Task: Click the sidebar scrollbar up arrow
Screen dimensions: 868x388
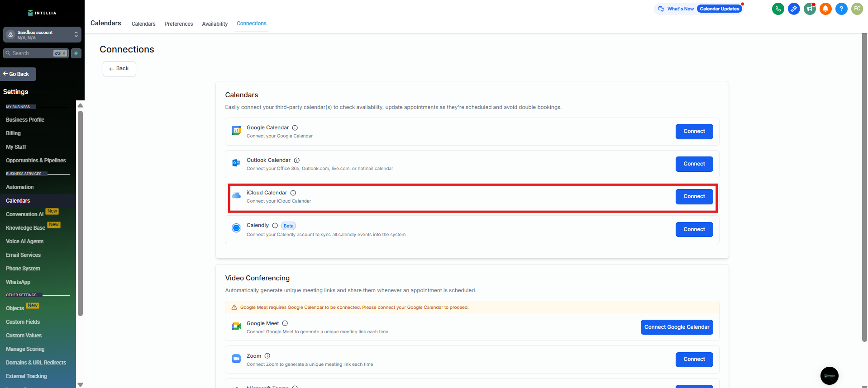Action: click(80, 105)
